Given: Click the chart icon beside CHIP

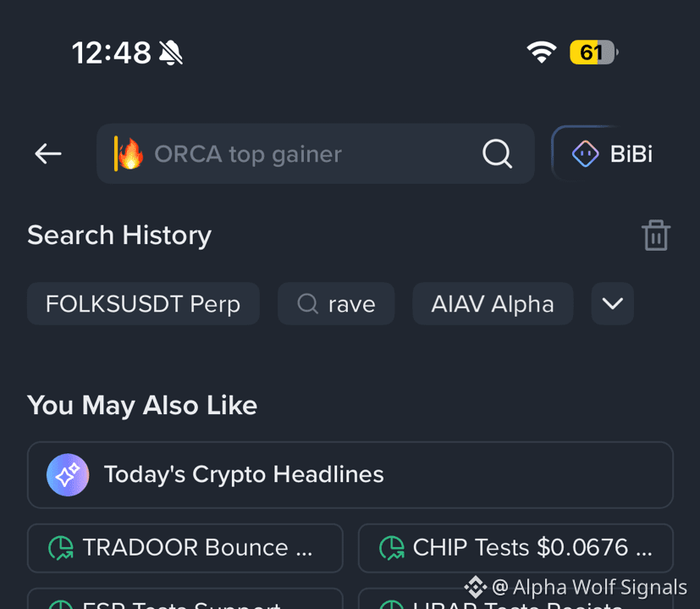Looking at the screenshot, I should [x=392, y=548].
